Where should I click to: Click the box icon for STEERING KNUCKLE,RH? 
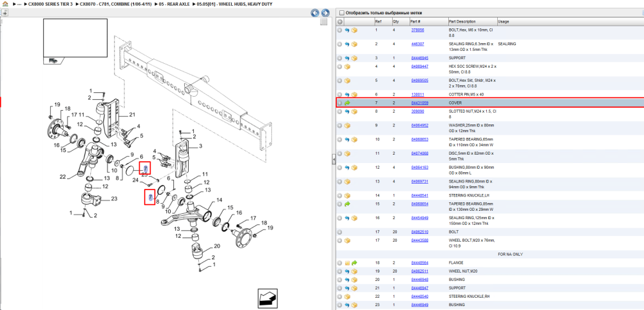[347, 296]
